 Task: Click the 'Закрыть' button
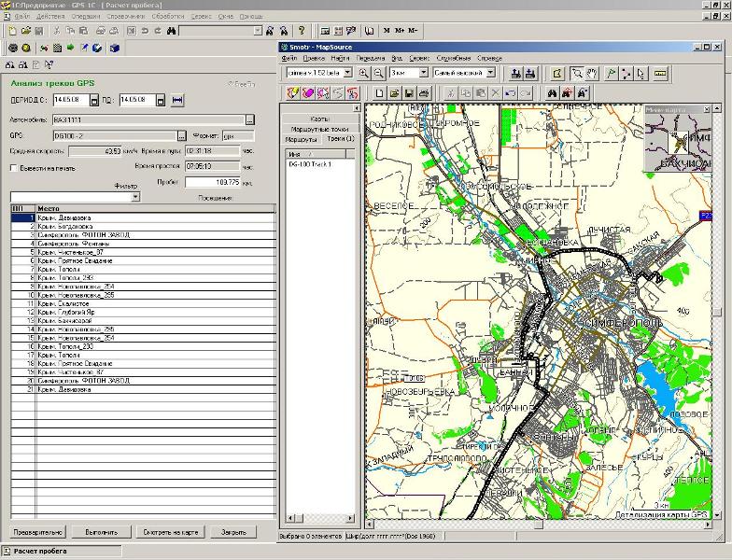(x=233, y=532)
